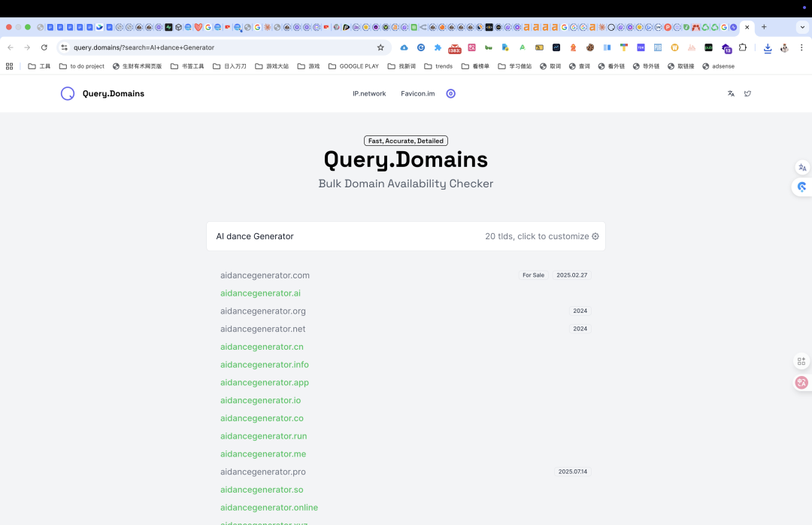Open the 看榜单 bookmark folder
Viewport: 812px width, 525px height.
[475, 66]
